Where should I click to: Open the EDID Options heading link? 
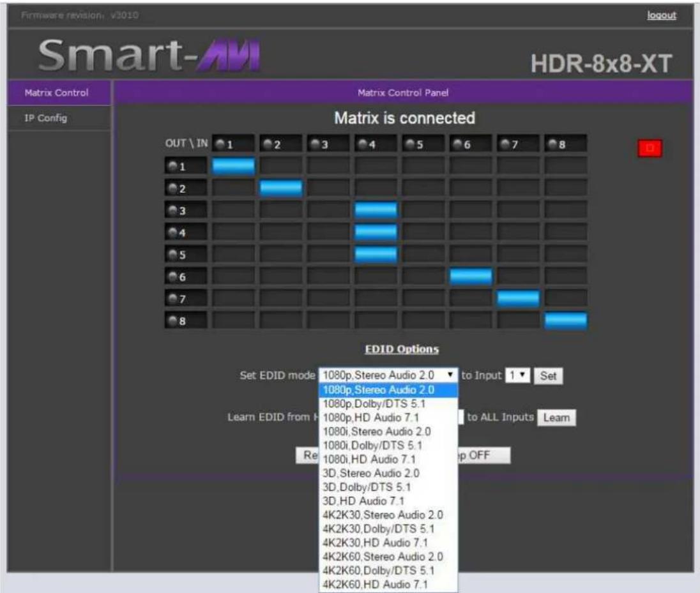pos(402,349)
